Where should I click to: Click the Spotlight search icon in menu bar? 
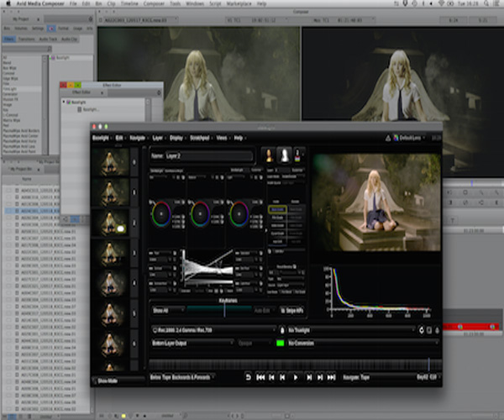(486, 3)
